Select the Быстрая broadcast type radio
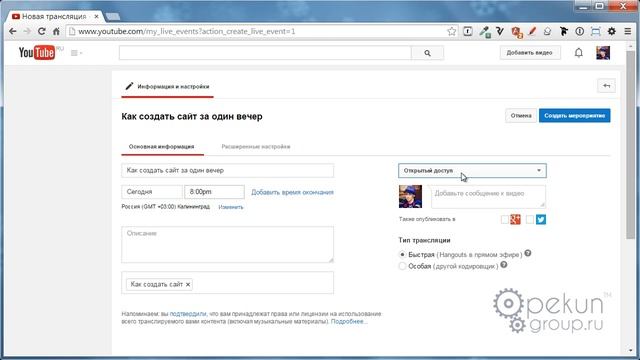Image resolution: width=640 pixels, height=360 pixels. pos(402,255)
